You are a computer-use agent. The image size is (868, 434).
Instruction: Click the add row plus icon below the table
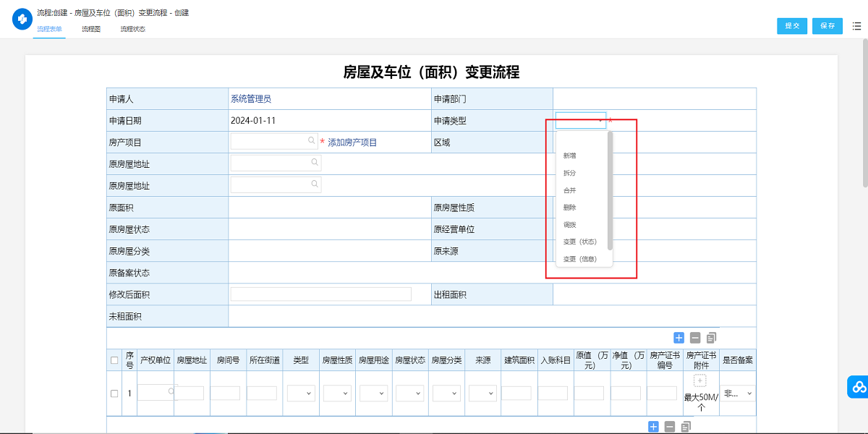pyautogui.click(x=653, y=427)
